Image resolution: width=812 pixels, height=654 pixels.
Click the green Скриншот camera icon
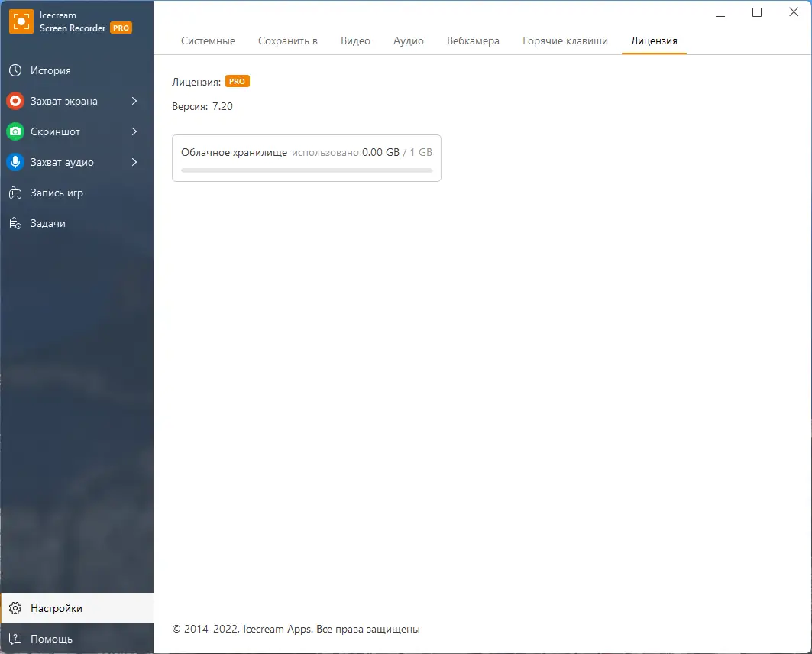click(x=15, y=131)
